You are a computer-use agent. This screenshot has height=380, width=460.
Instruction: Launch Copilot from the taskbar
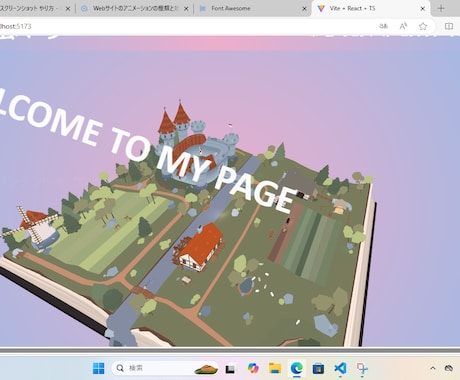(x=253, y=368)
